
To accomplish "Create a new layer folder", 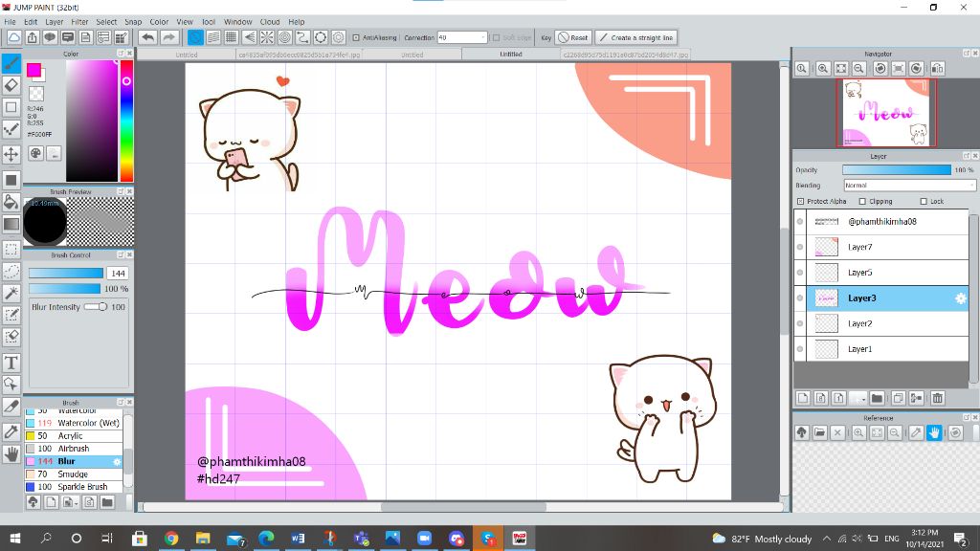I will 877,398.
